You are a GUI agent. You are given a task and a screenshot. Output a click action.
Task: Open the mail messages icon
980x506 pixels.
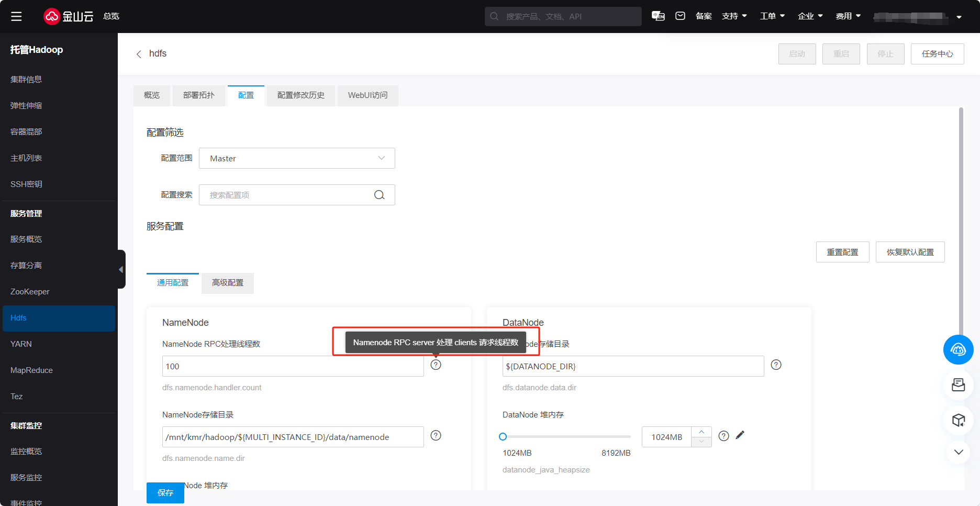click(680, 16)
